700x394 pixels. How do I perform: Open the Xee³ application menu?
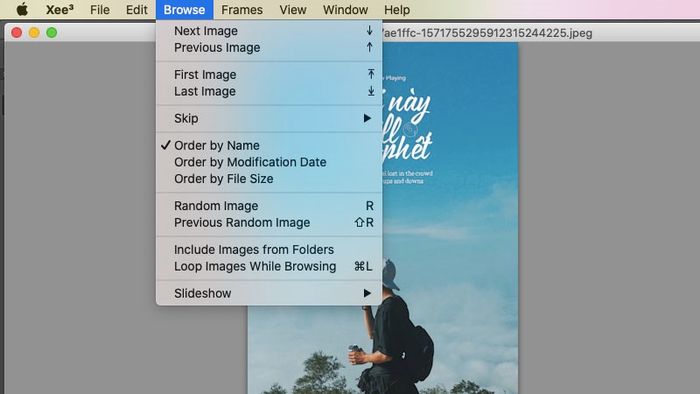click(x=60, y=9)
